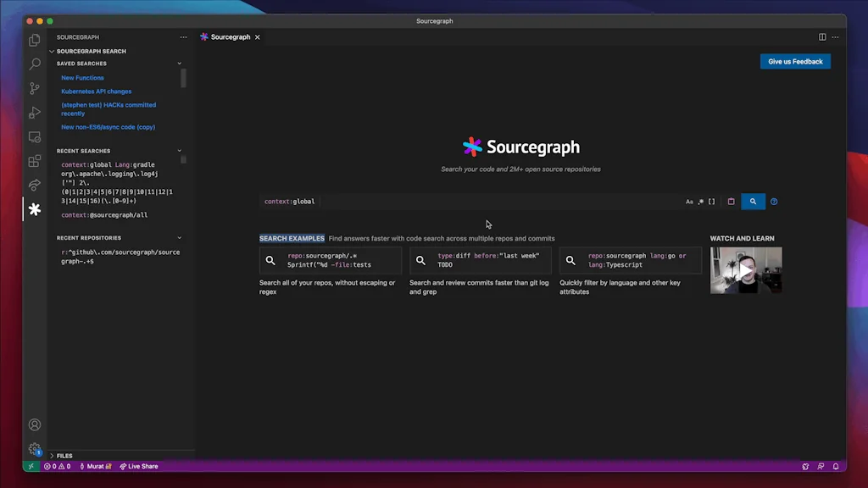This screenshot has height=488, width=868.
Task: Open the Extensions view in the activity bar
Action: pyautogui.click(x=35, y=161)
